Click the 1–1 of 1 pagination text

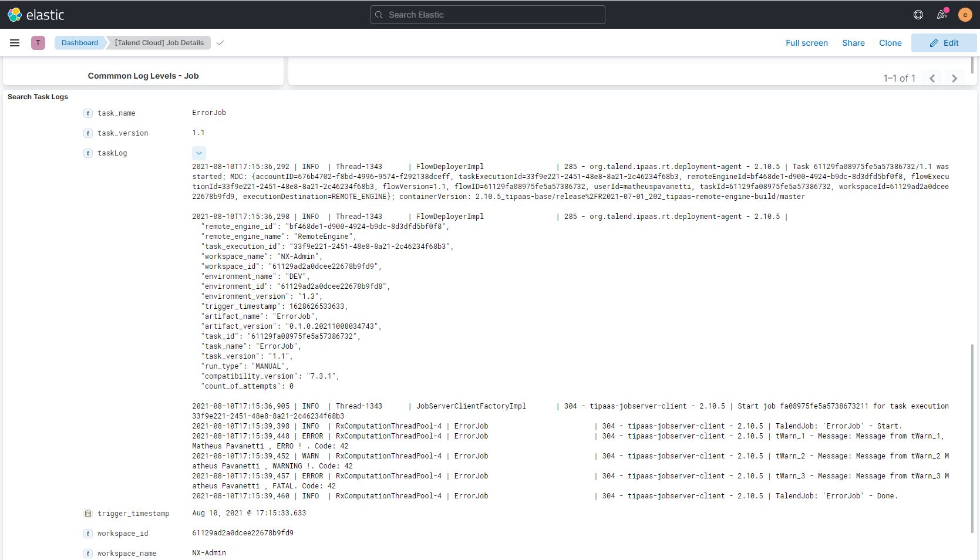point(899,78)
